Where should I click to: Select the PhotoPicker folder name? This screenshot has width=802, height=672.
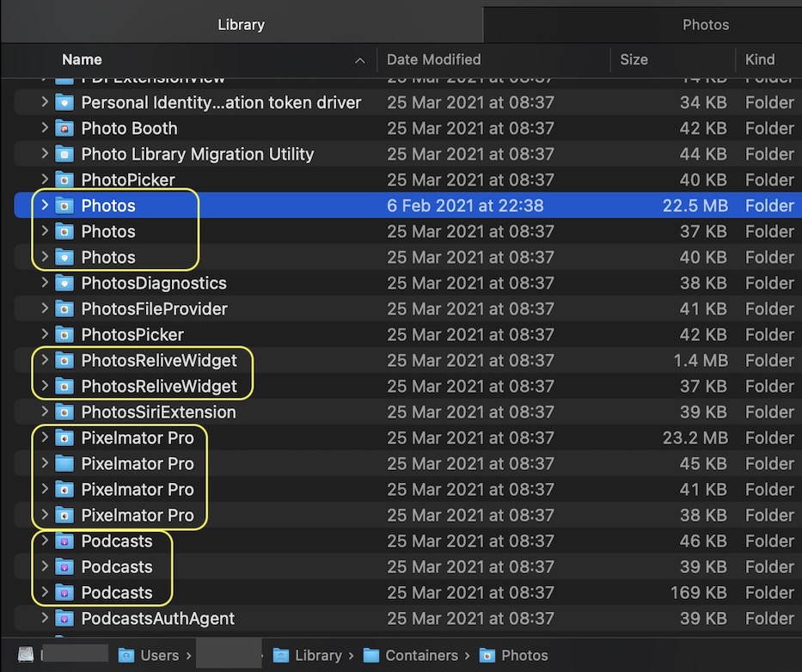tap(128, 180)
